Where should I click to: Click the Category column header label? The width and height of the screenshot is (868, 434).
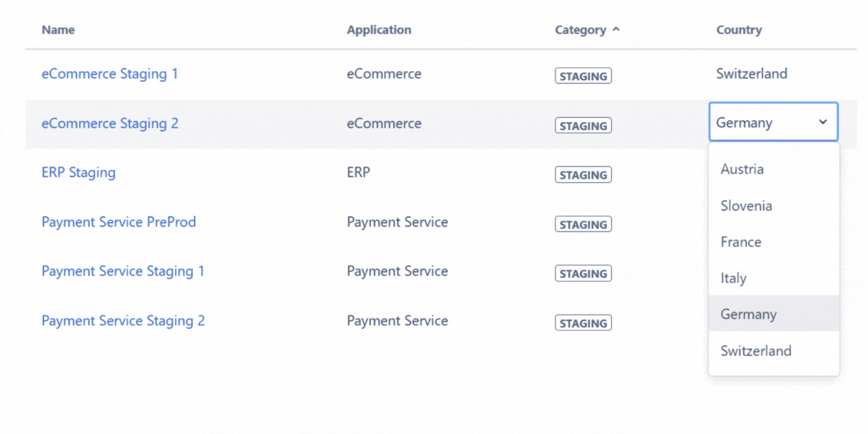[580, 30]
